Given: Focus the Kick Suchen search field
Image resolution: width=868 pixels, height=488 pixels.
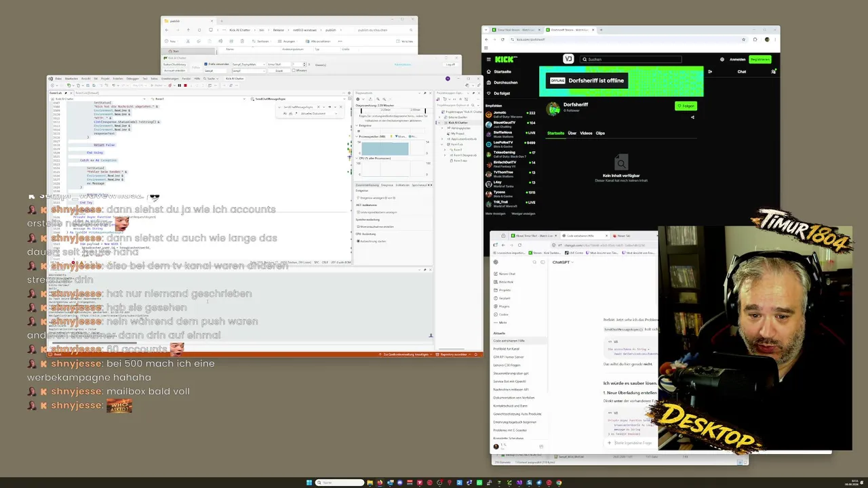Looking at the screenshot, I should (x=631, y=59).
